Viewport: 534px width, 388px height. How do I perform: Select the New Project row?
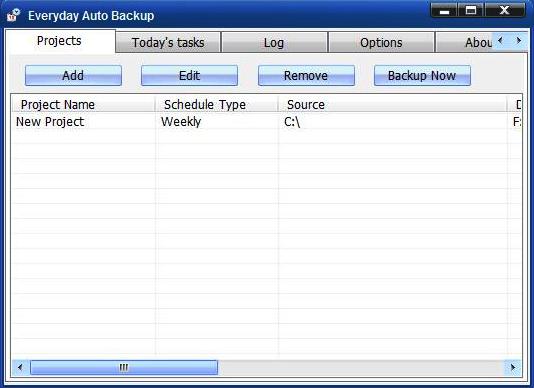[267, 122]
